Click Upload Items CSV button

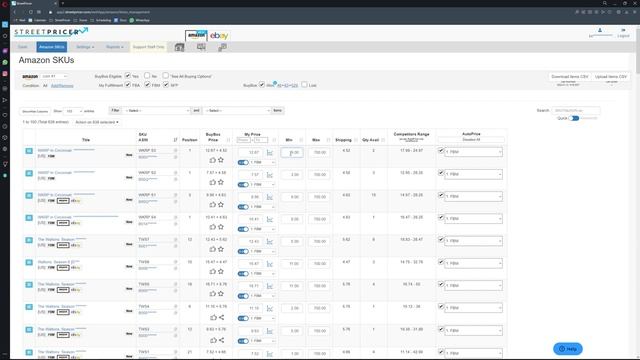click(x=611, y=77)
